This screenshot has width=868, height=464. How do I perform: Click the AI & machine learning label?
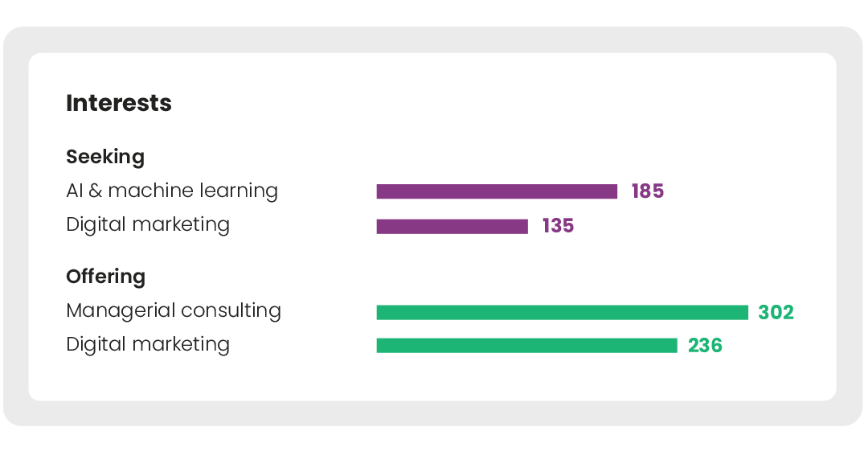click(x=172, y=191)
